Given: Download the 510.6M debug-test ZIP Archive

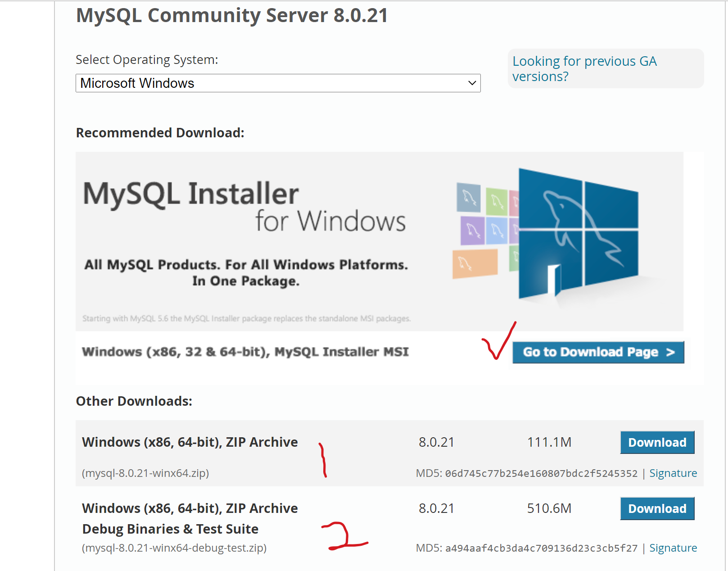Looking at the screenshot, I should point(657,508).
